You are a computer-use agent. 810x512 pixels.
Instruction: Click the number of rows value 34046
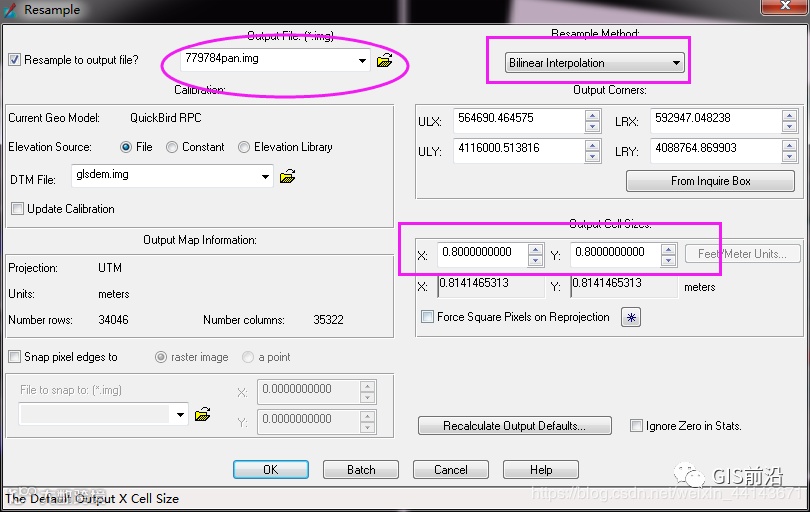[113, 320]
